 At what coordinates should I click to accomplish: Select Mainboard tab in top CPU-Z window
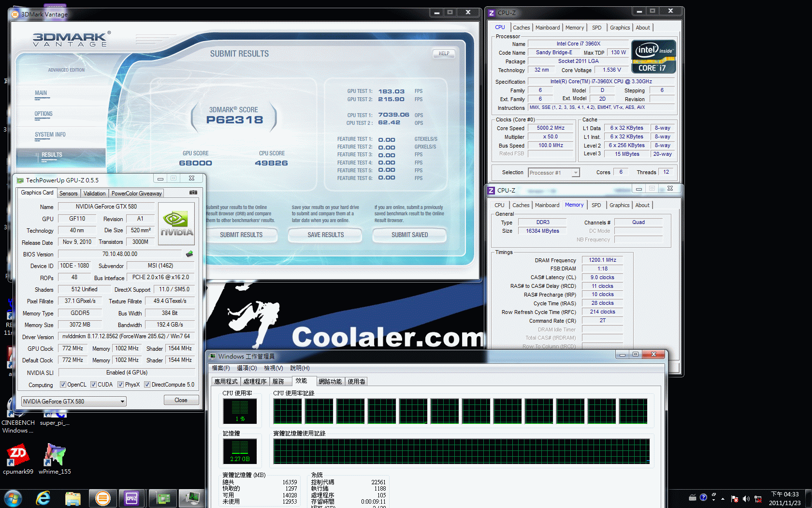tap(548, 28)
